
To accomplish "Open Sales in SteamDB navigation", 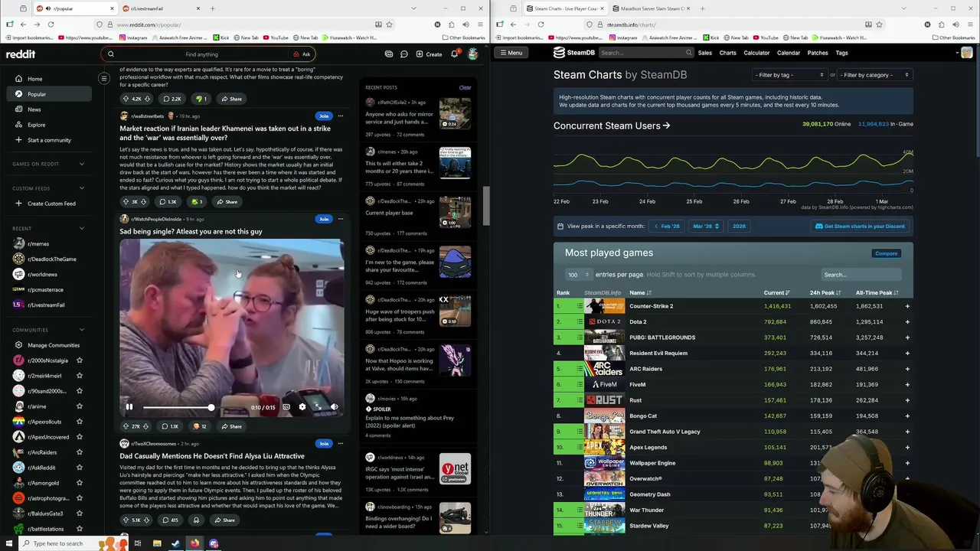I will pyautogui.click(x=704, y=53).
